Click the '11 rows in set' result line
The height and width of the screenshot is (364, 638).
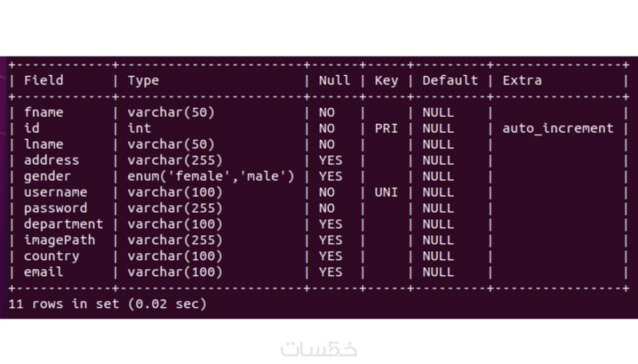pyautogui.click(x=107, y=304)
